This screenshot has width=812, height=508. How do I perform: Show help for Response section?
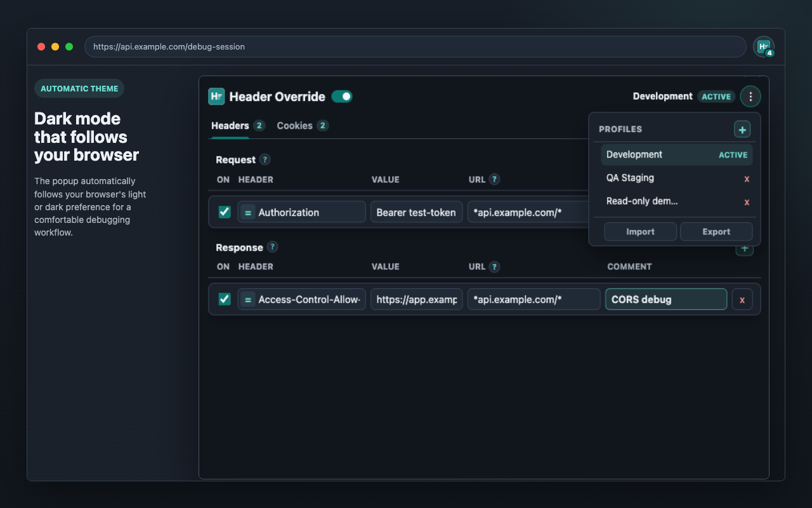[x=272, y=247]
